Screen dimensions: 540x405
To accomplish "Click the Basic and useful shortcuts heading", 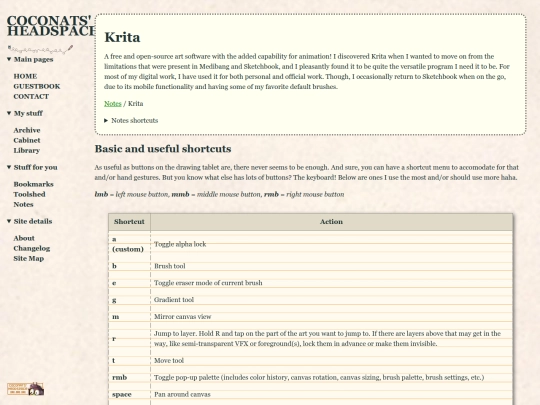I will click(163, 149).
